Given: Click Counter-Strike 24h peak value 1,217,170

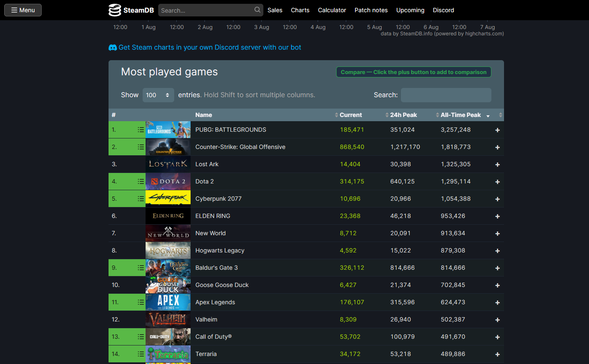Looking at the screenshot, I should click(405, 147).
